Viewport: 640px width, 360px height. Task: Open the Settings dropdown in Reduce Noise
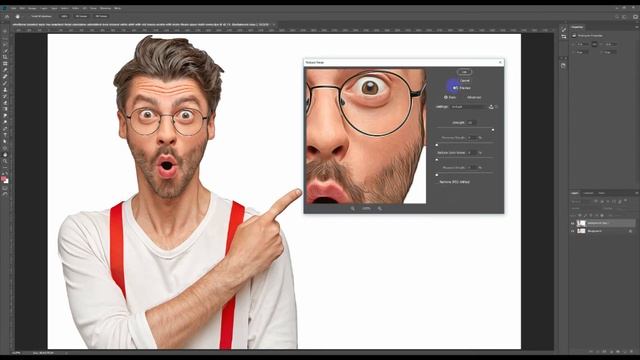(x=469, y=107)
